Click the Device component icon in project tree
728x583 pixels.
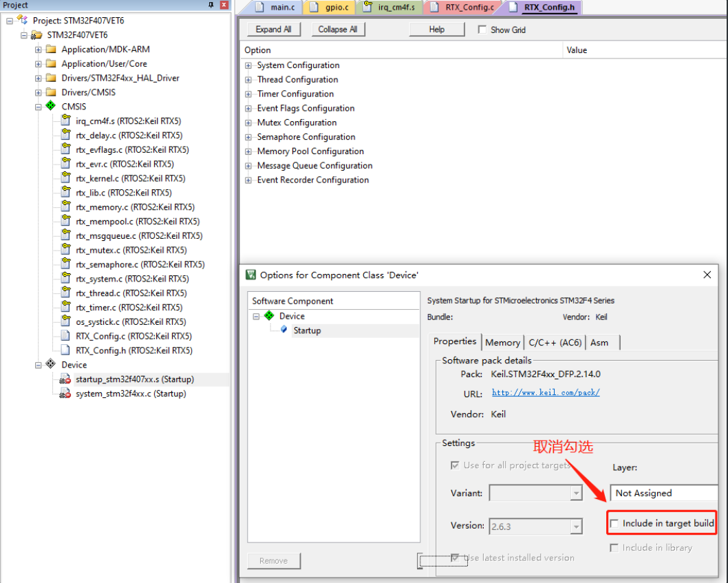50,364
